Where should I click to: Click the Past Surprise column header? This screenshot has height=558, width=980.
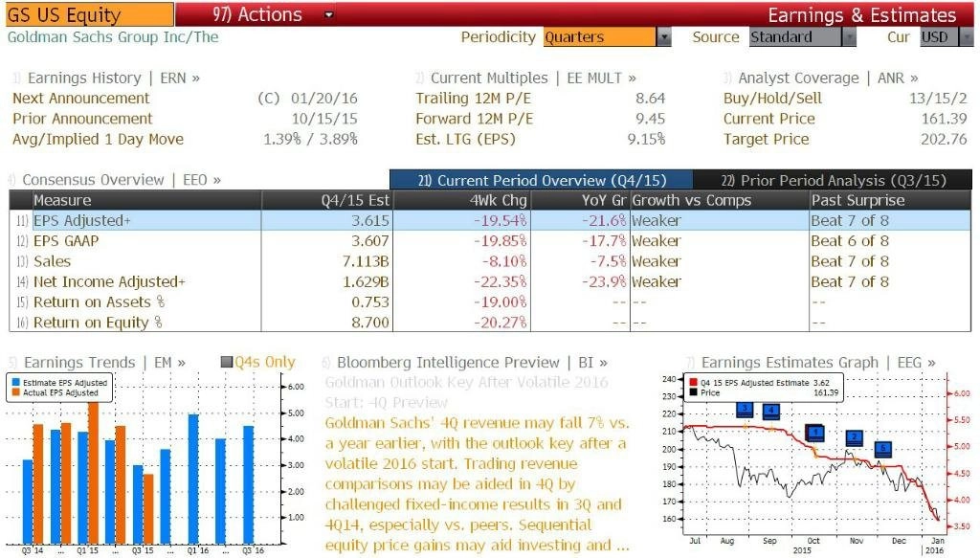coord(890,201)
